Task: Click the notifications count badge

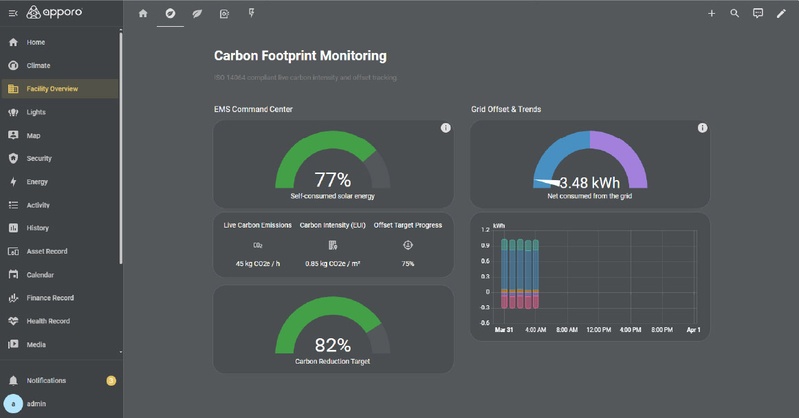Action: (x=111, y=380)
